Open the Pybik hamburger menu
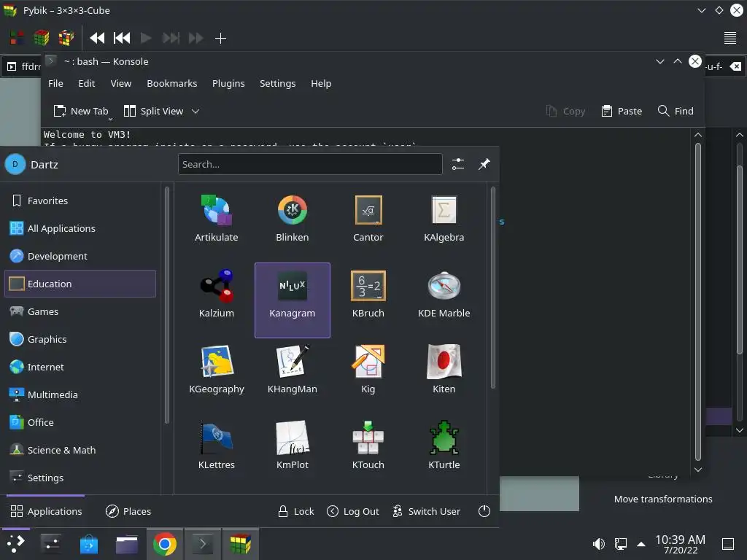The height and width of the screenshot is (560, 747). pos(729,38)
